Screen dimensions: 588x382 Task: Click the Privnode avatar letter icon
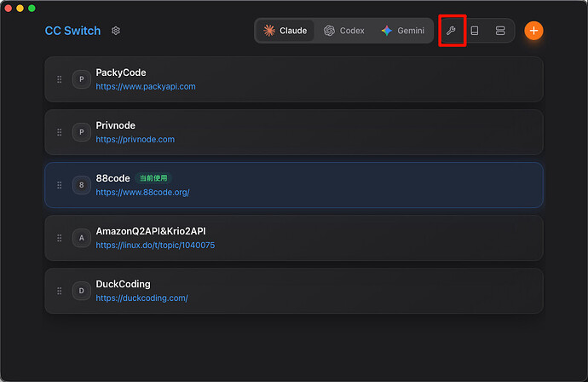click(81, 132)
